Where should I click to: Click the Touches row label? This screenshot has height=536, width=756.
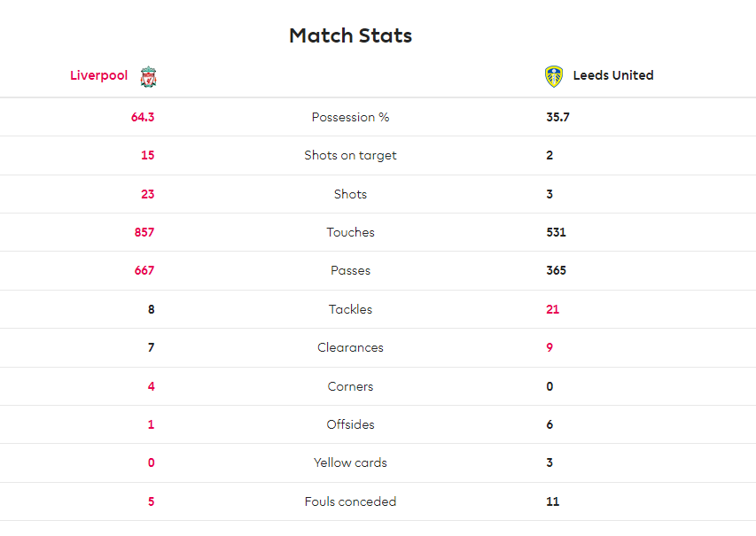coord(350,232)
